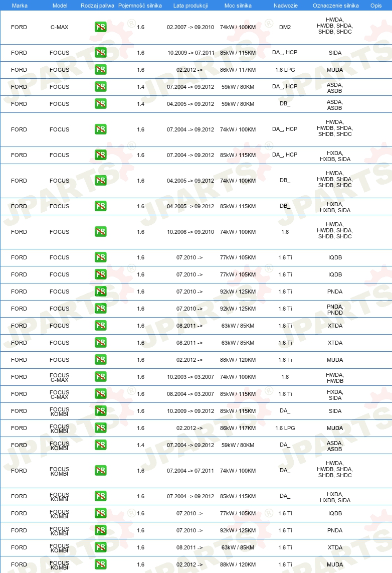Image resolution: width=392 pixels, height=573 pixels.
Task: Click the Rodzaj paliwa column header
Action: (x=97, y=6)
